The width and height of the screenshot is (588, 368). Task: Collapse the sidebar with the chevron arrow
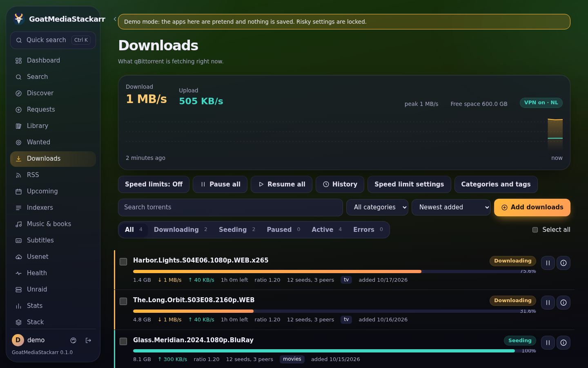(x=115, y=19)
